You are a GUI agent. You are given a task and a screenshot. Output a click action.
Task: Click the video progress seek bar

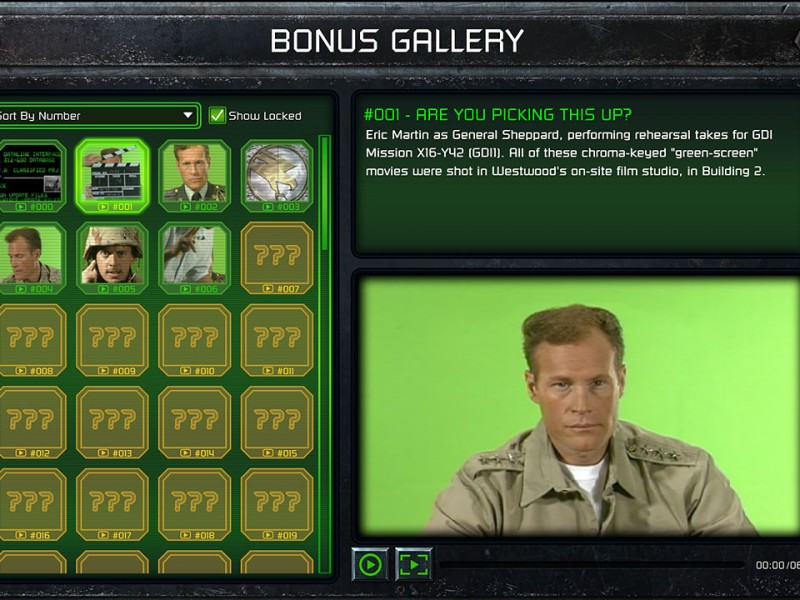pos(592,565)
